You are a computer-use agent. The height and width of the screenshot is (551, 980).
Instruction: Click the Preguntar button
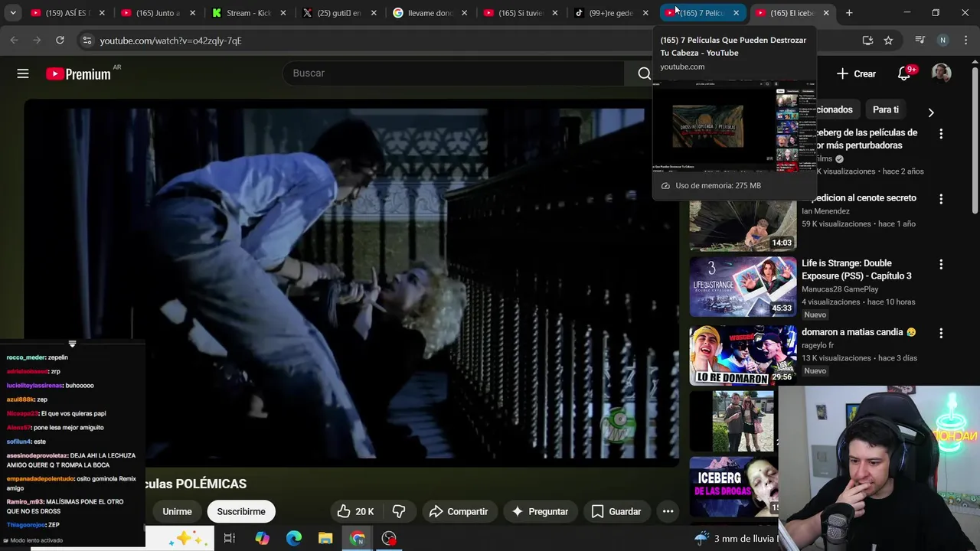click(x=540, y=511)
